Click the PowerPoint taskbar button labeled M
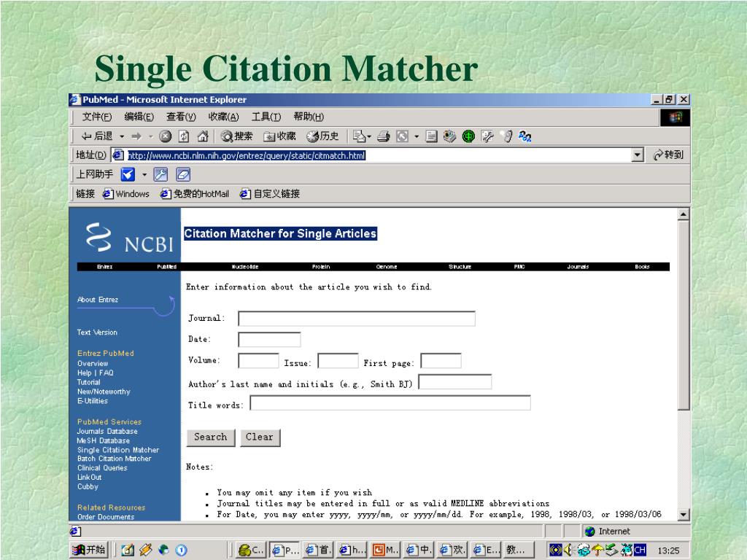The image size is (747, 560). [386, 550]
